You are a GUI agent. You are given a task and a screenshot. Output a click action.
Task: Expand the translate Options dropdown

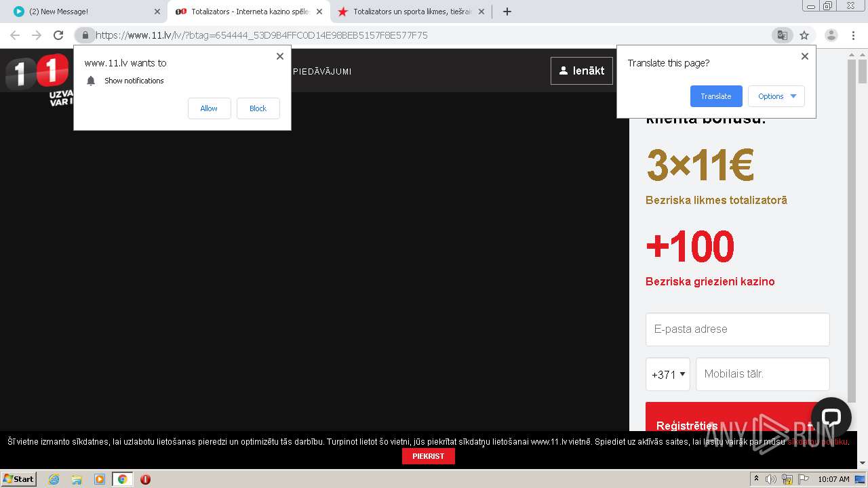[x=776, y=96]
